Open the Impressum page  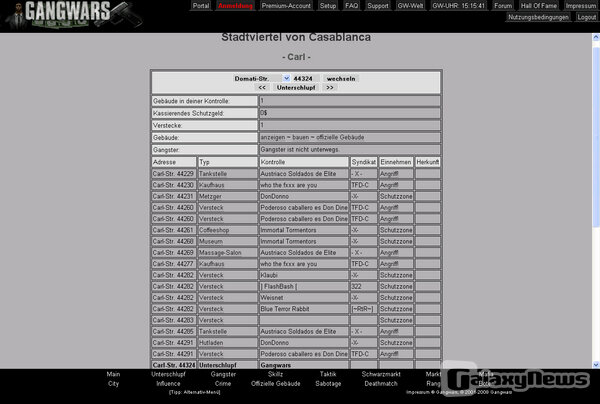[x=580, y=6]
